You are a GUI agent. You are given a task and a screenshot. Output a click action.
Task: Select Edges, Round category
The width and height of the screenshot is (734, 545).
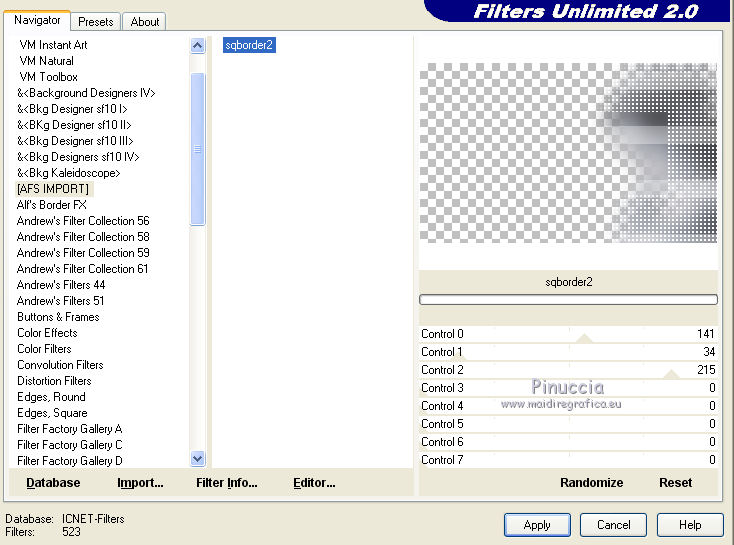tap(51, 397)
